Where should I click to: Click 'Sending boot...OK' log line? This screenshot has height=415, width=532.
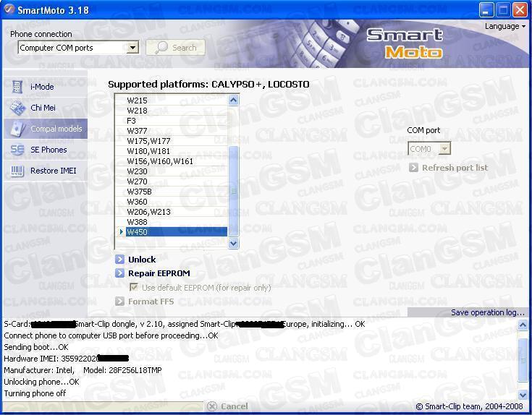(x=36, y=347)
